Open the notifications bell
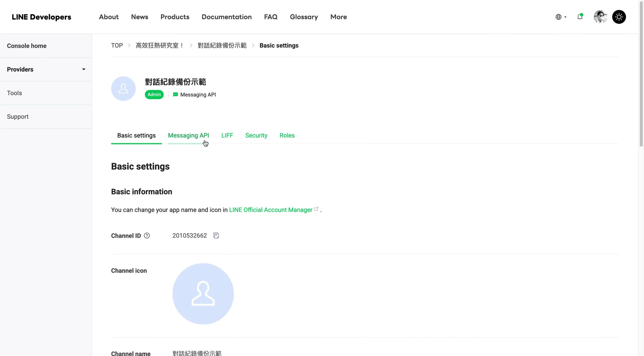The height and width of the screenshot is (356, 644). 580,17
